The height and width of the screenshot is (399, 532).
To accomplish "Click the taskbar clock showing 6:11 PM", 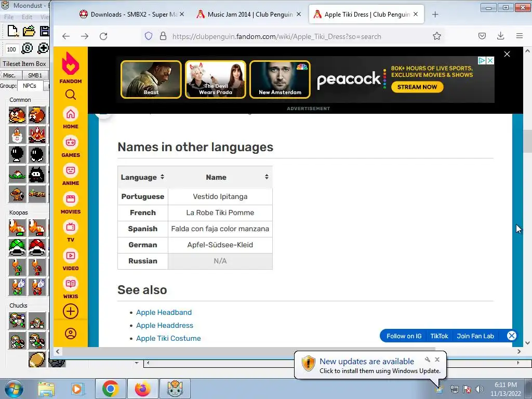I will 505,389.
